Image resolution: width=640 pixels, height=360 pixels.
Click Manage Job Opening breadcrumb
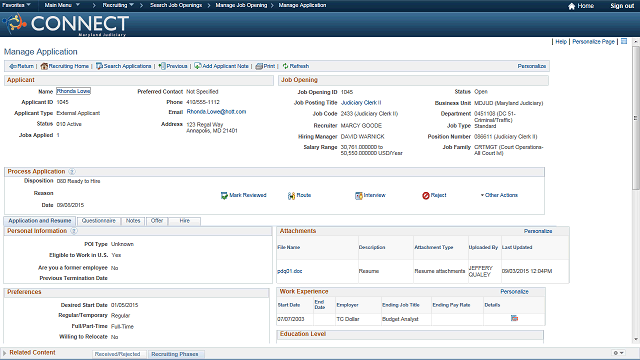[241, 5]
